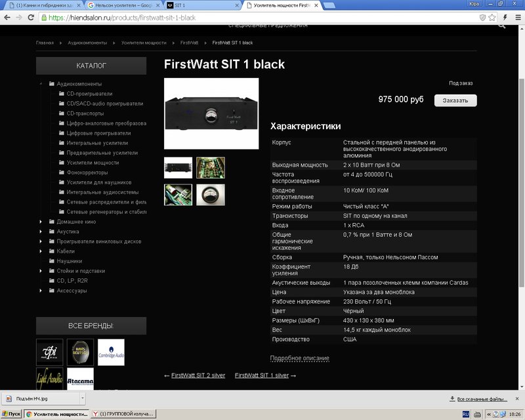Go back using browser back arrow
525x420 pixels.
pos(7,18)
